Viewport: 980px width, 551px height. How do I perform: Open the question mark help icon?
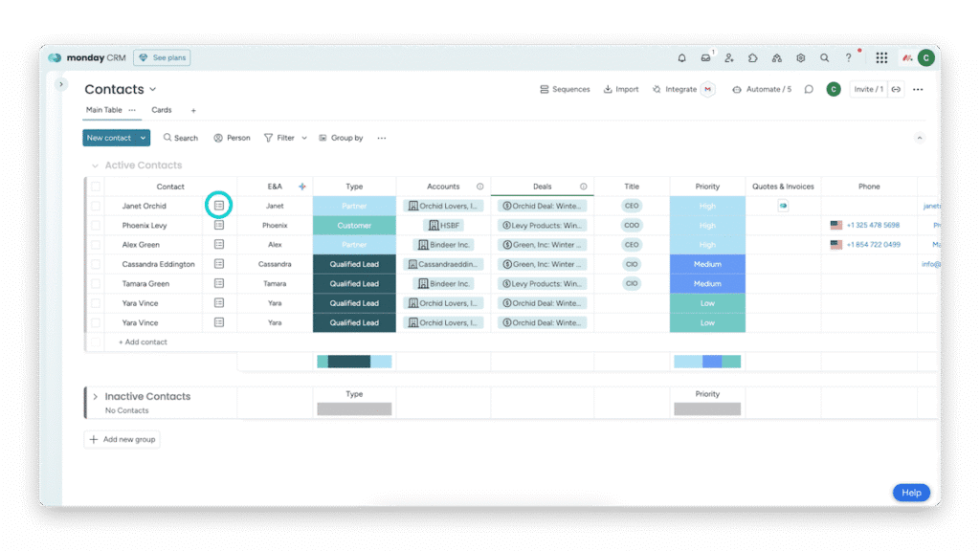pyautogui.click(x=848, y=58)
